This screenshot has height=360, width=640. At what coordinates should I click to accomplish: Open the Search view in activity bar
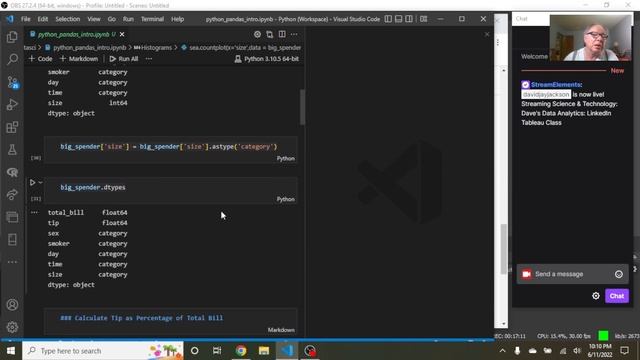point(12,60)
